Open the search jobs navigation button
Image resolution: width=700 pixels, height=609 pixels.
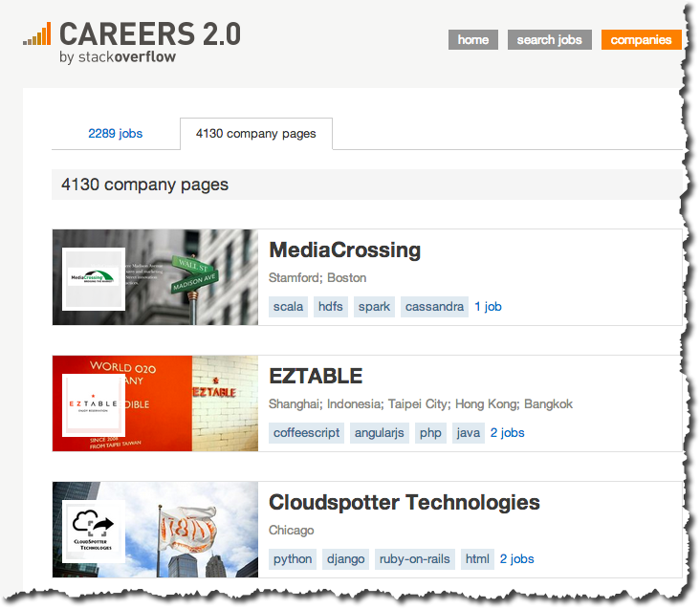pos(549,40)
